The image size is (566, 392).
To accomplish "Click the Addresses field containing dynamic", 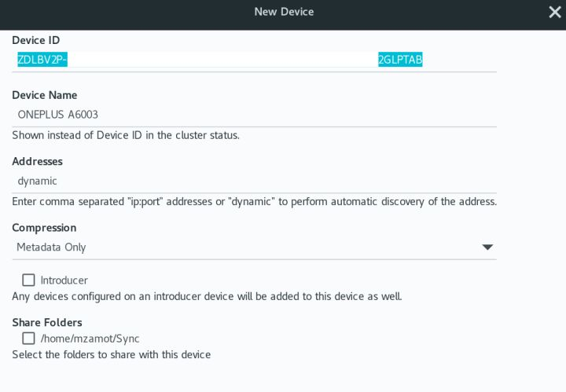I will coord(254,181).
